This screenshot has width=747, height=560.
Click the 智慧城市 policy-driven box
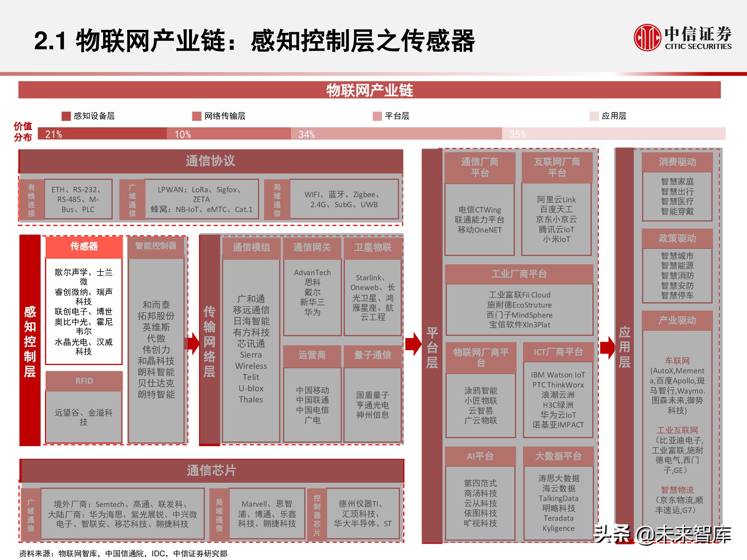(x=677, y=276)
